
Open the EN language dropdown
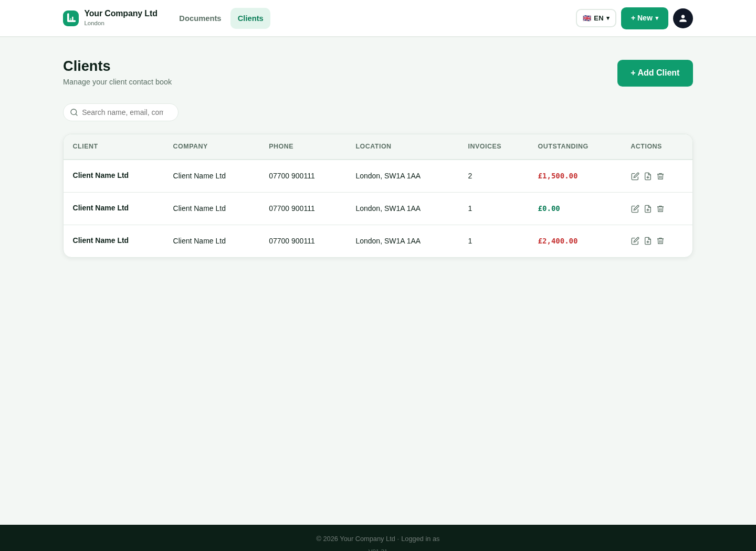click(596, 18)
